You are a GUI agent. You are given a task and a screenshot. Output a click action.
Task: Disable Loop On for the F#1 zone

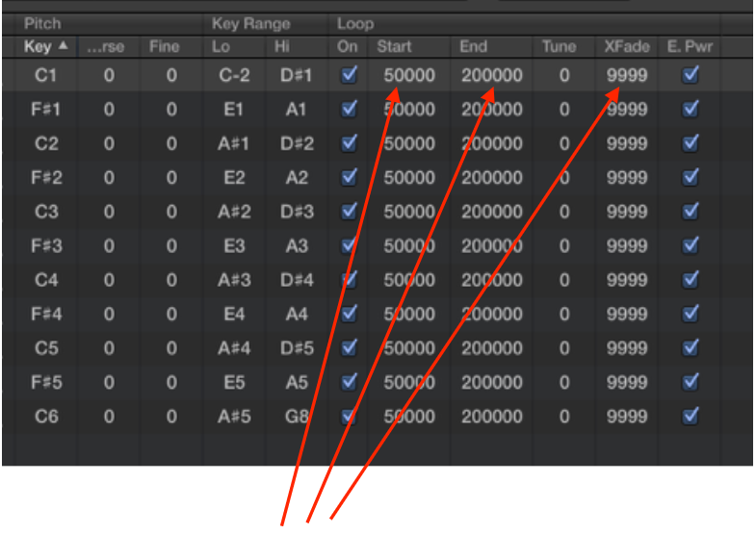coord(349,109)
